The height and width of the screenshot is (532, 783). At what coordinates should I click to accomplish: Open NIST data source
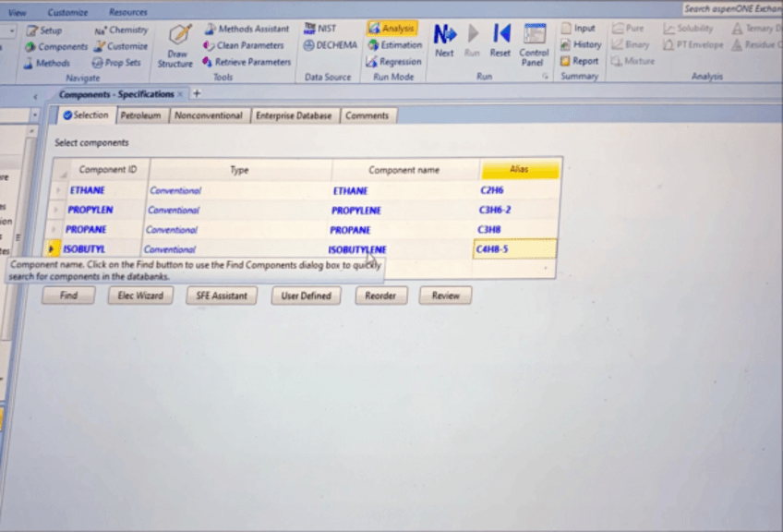pos(320,29)
